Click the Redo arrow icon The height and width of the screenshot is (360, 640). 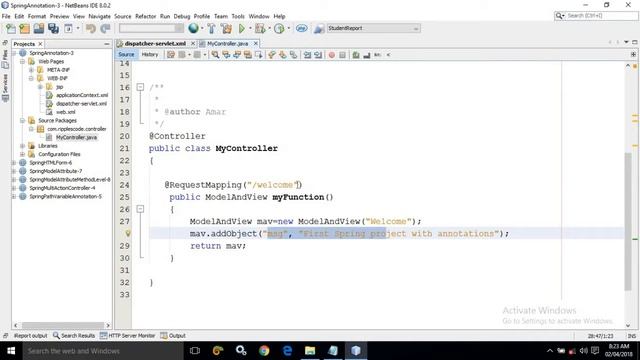(x=105, y=29)
